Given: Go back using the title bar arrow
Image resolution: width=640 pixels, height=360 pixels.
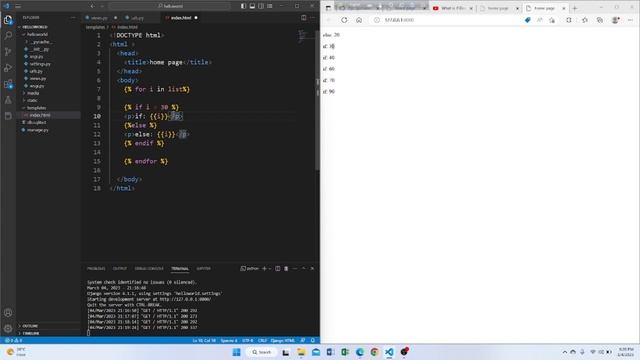Looking at the screenshot, I should click(x=92, y=6).
